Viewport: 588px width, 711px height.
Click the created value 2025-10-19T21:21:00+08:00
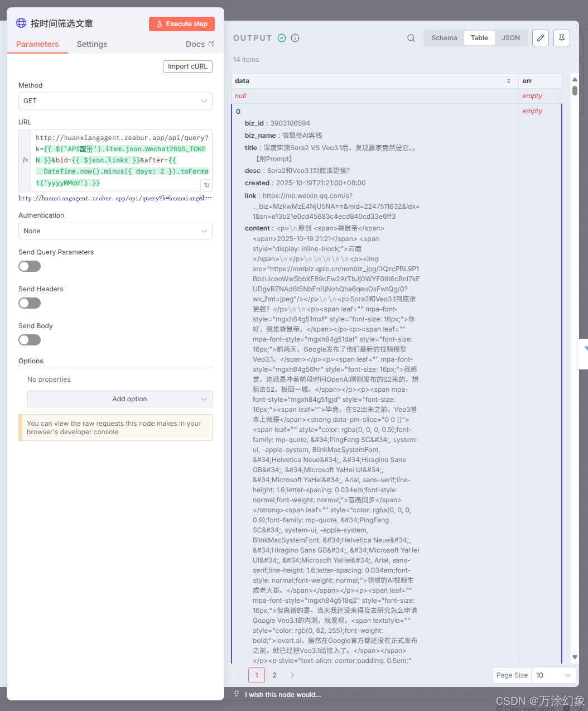321,183
